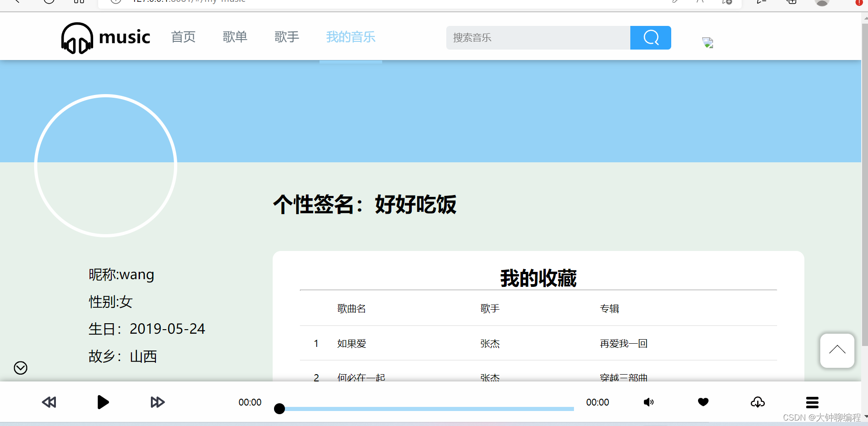
Task: Open the 歌单 navigation item
Action: coord(235,37)
